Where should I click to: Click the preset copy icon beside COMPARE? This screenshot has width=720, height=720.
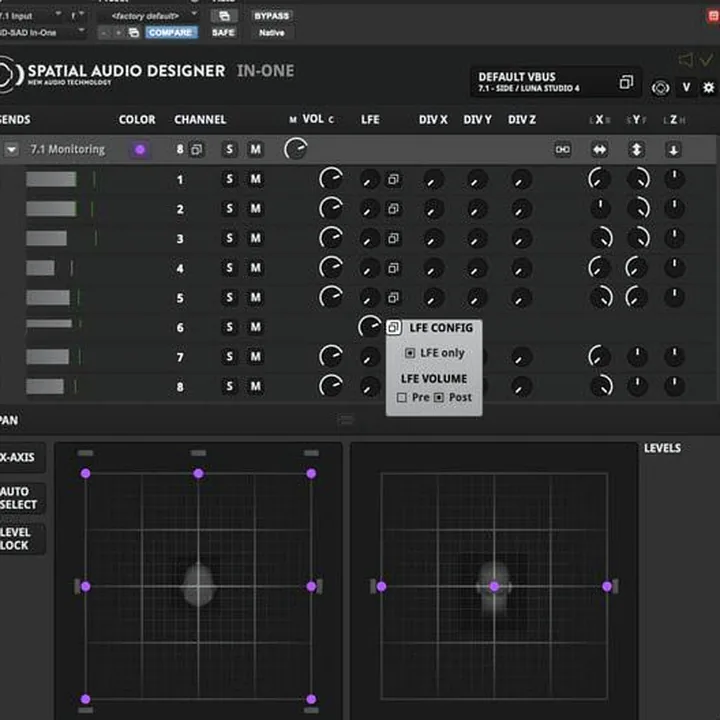[134, 33]
